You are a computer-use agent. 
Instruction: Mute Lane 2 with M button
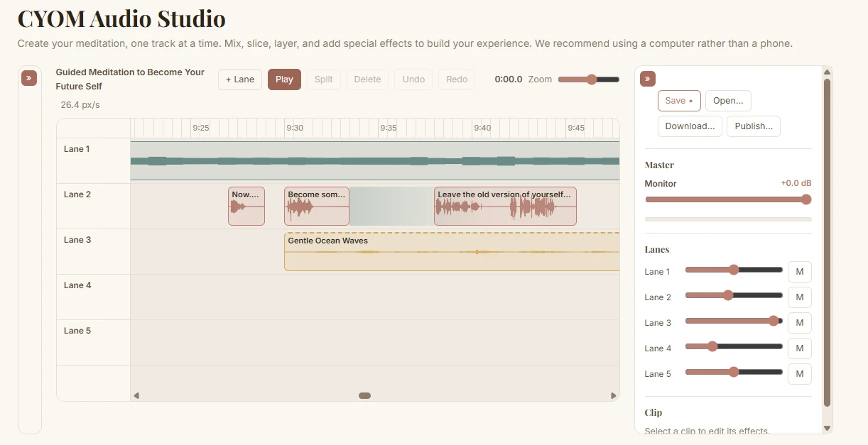point(800,297)
